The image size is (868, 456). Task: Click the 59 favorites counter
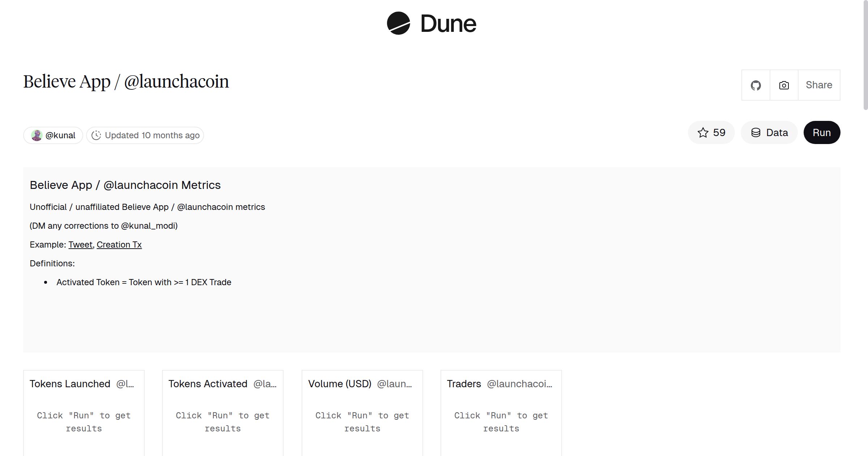tap(719, 132)
